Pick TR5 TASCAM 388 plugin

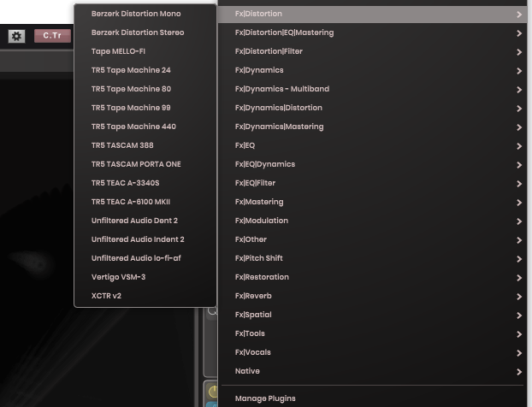point(145,145)
